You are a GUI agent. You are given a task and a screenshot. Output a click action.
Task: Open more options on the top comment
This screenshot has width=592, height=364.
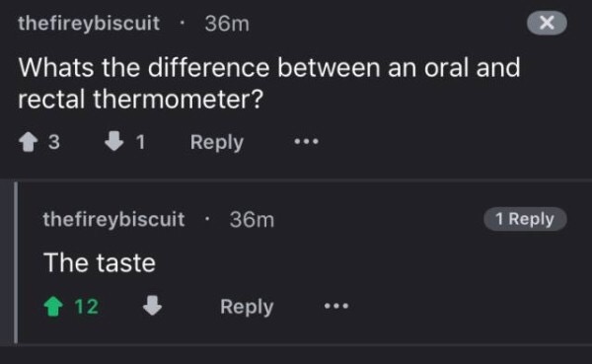[307, 142]
